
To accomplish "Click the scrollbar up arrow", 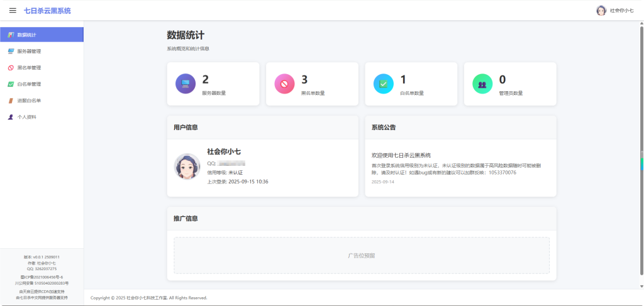I will point(641,23).
